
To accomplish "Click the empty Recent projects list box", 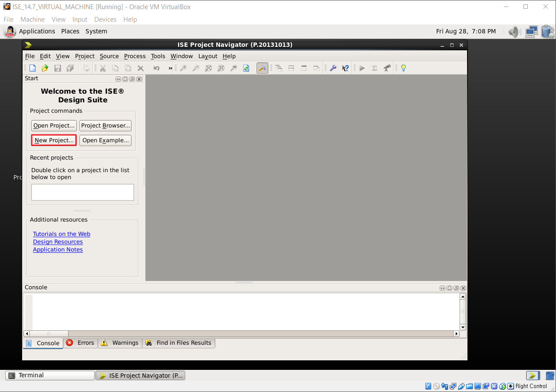I will point(82,192).
